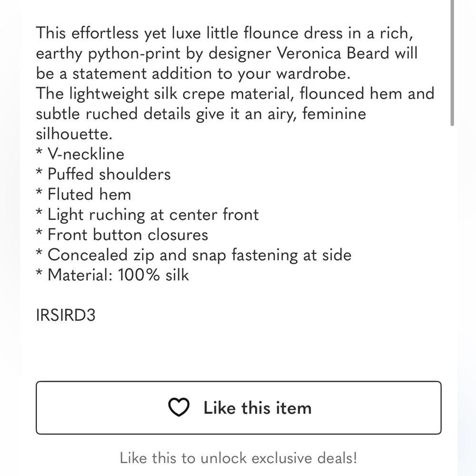Viewport: 476px width, 476px height.
Task: Select the "V-neckline" bullet line
Action: point(80,154)
